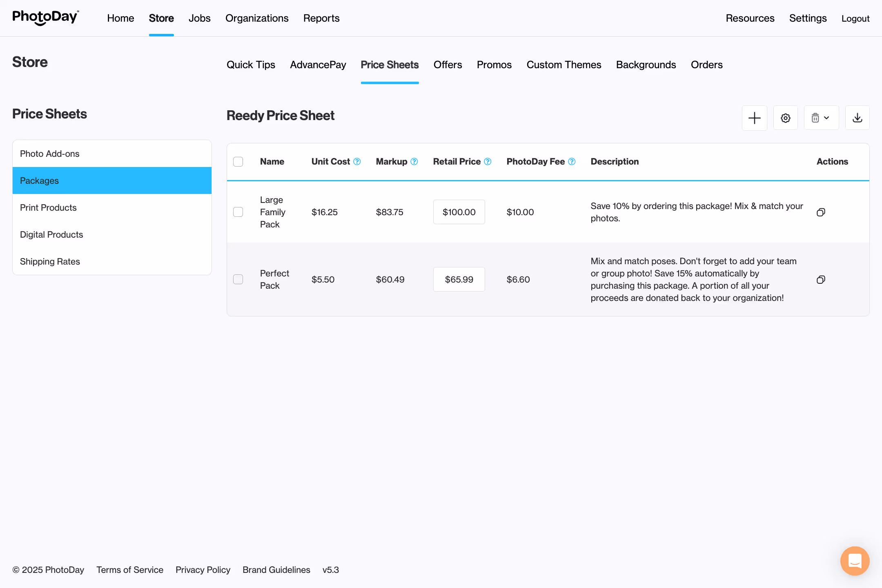This screenshot has height=588, width=882.
Task: Open the Privacy Policy link
Action: 203,570
